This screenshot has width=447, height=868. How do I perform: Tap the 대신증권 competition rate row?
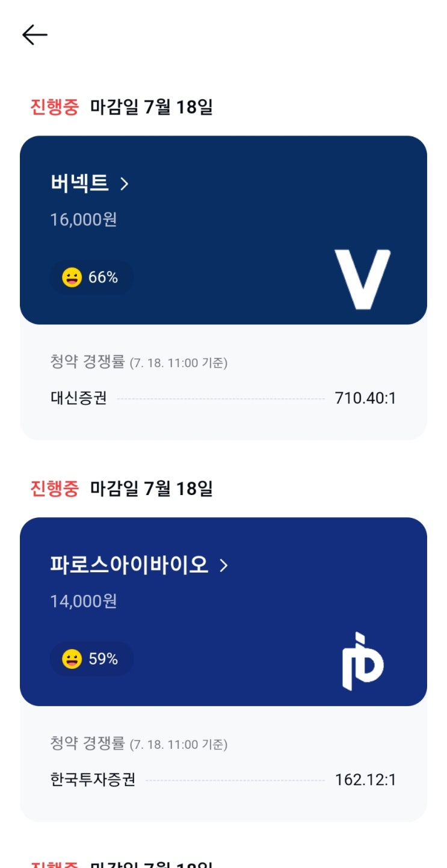(x=223, y=398)
